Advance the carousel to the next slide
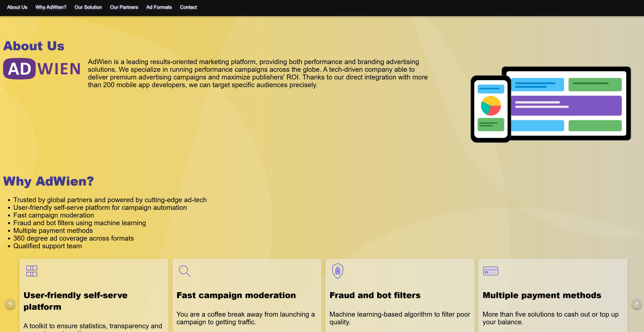 pos(636,303)
